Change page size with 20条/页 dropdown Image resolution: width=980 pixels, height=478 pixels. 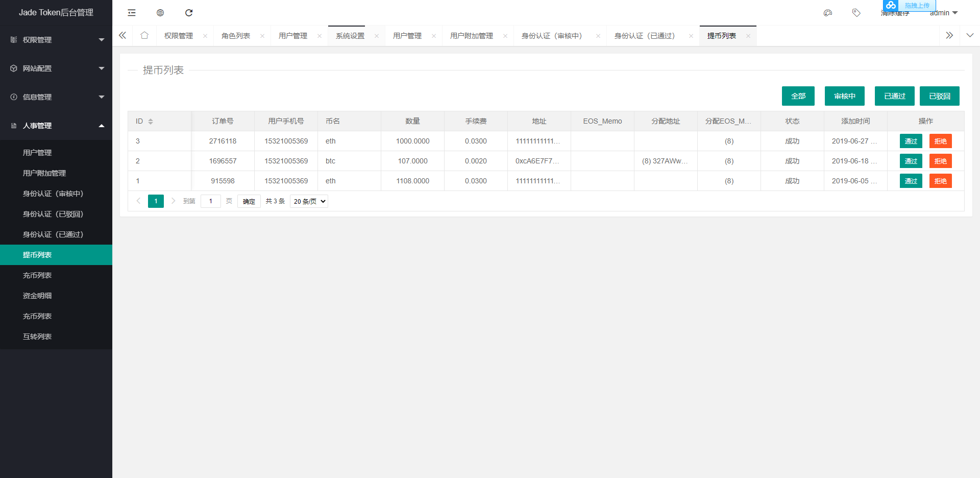[x=308, y=201]
